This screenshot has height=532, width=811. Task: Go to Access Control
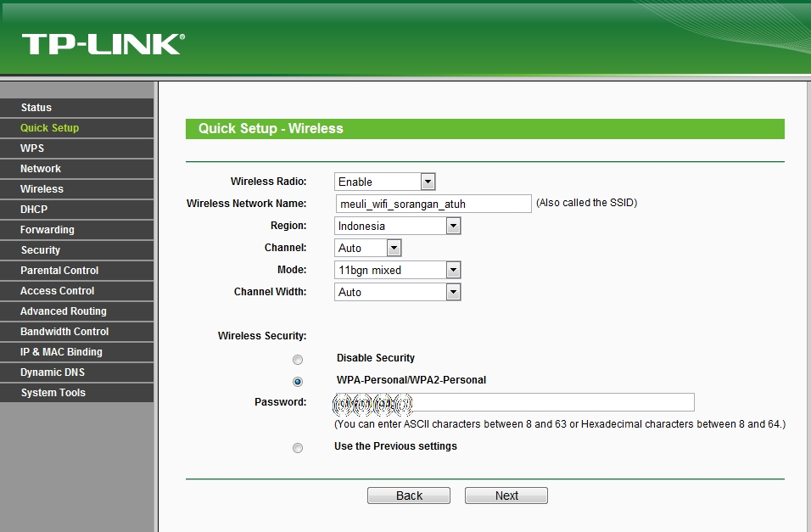76,291
